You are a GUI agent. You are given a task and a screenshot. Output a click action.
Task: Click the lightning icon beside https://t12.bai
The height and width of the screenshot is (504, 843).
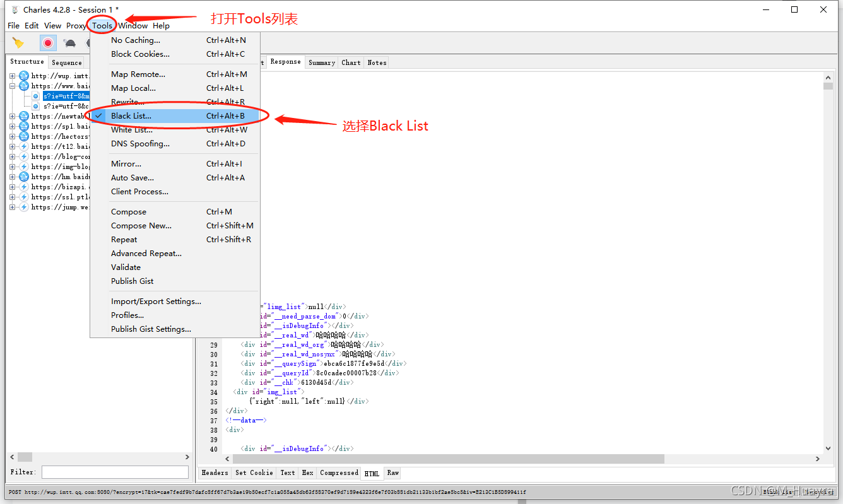(x=24, y=146)
